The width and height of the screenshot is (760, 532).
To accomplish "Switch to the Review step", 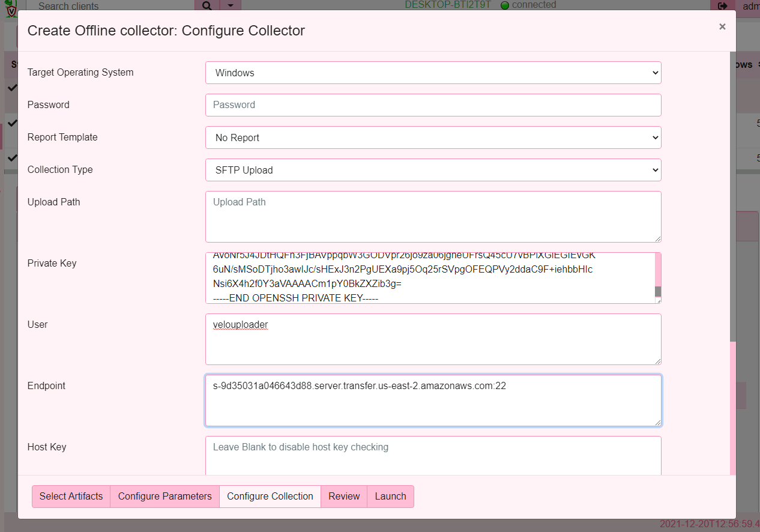I will click(x=343, y=496).
